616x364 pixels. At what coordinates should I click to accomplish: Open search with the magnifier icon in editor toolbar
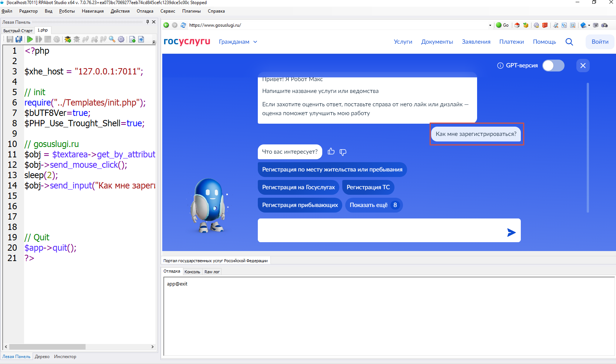pyautogui.click(x=112, y=39)
